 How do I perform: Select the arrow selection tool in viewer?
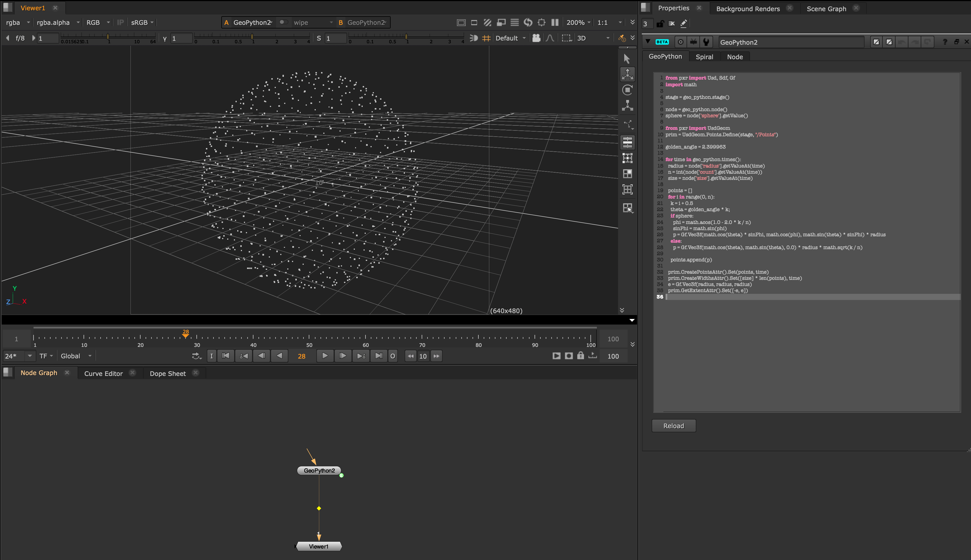(627, 58)
